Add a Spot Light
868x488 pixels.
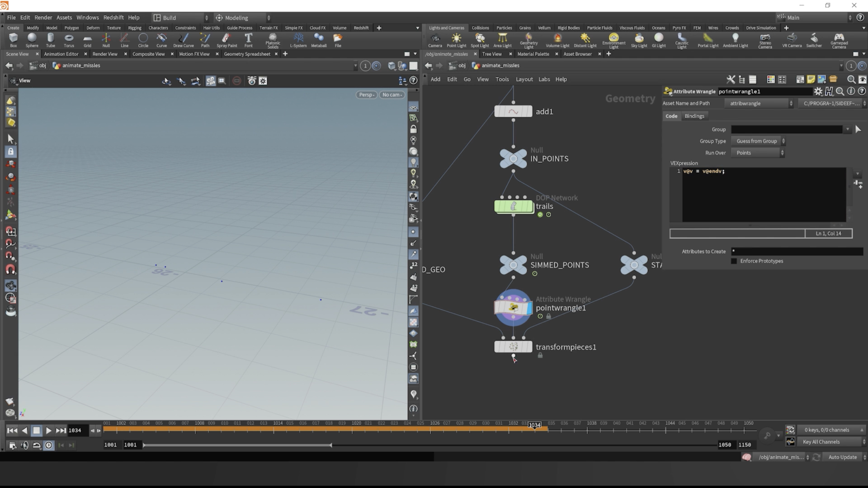[x=480, y=40]
